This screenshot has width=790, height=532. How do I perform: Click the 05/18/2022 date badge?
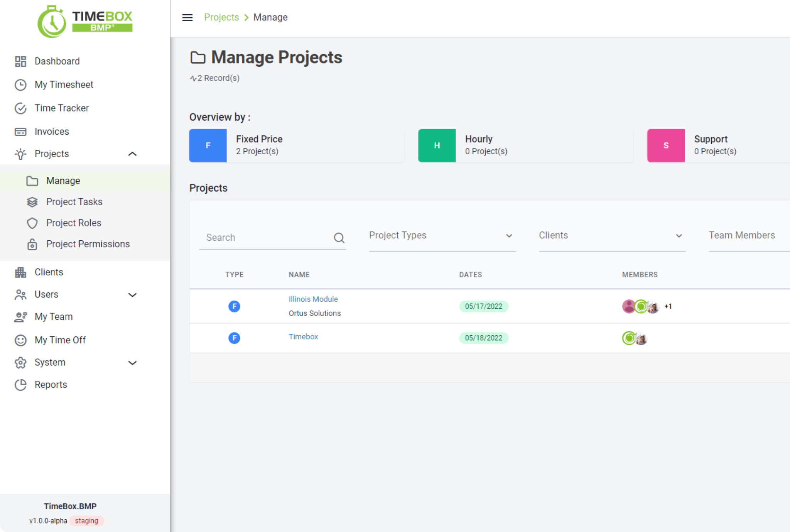pyautogui.click(x=484, y=338)
